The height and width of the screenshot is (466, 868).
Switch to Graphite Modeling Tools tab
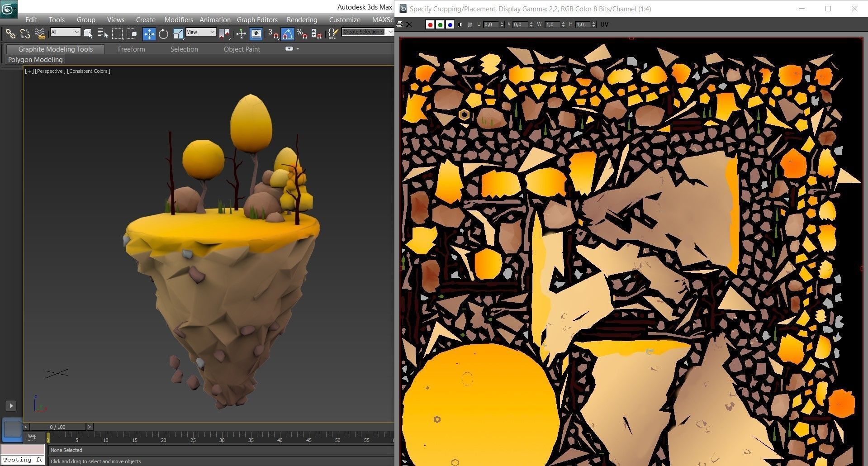click(56, 49)
